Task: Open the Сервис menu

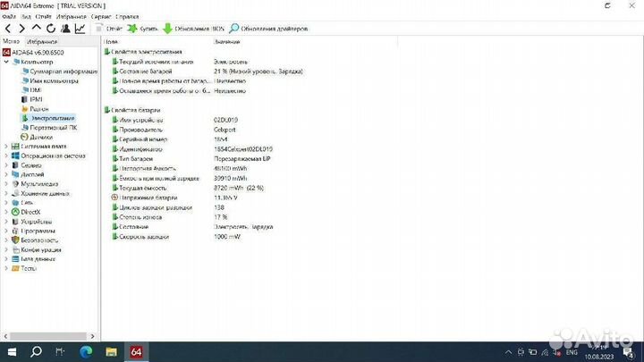Action: [x=101, y=16]
